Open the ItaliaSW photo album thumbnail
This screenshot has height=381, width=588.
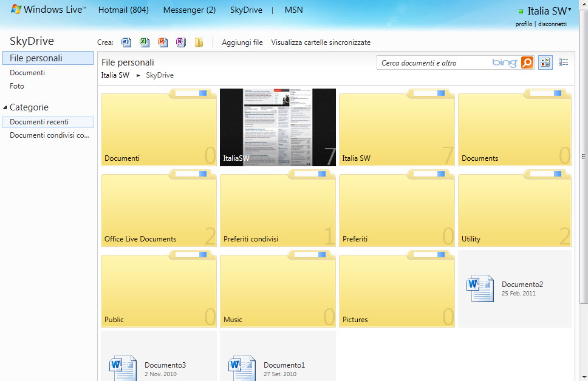[x=278, y=127]
